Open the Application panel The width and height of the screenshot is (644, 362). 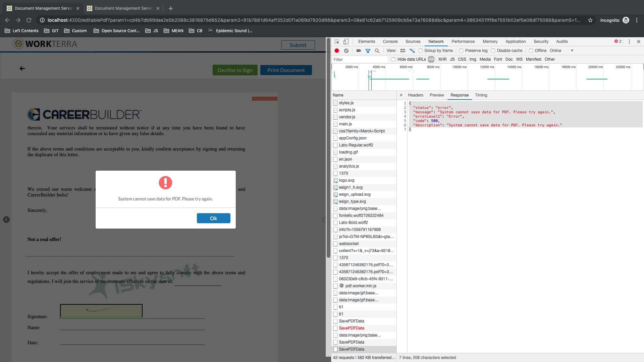tap(516, 42)
